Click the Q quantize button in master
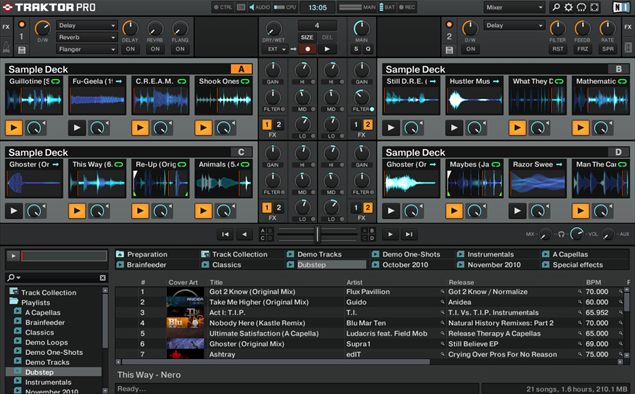This screenshot has width=635, height=394. pyautogui.click(x=368, y=49)
